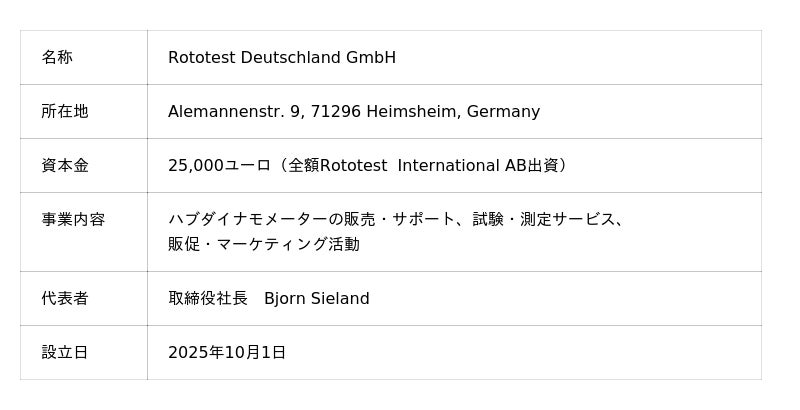Click the 代表者 label cell
Screen dimensions: 800x410
(65, 299)
